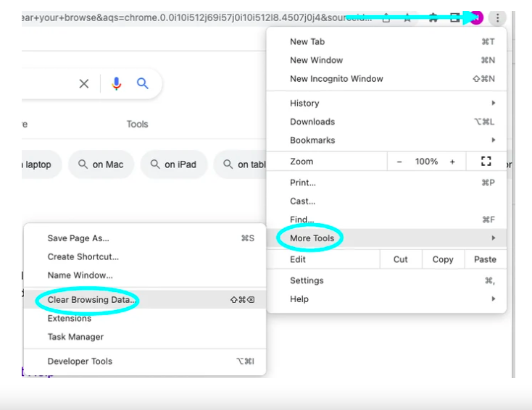Start voice search with microphone icon
This screenshot has height=410, width=532.
pyautogui.click(x=117, y=83)
